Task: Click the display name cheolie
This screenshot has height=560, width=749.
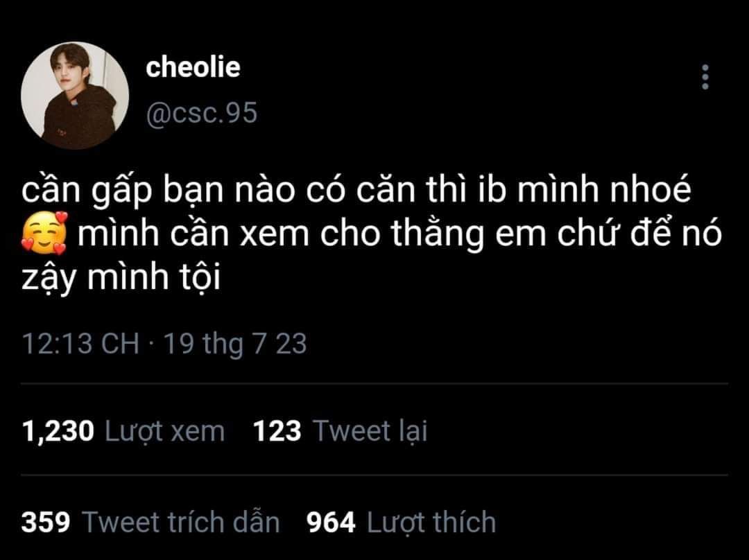Action: pos(193,67)
